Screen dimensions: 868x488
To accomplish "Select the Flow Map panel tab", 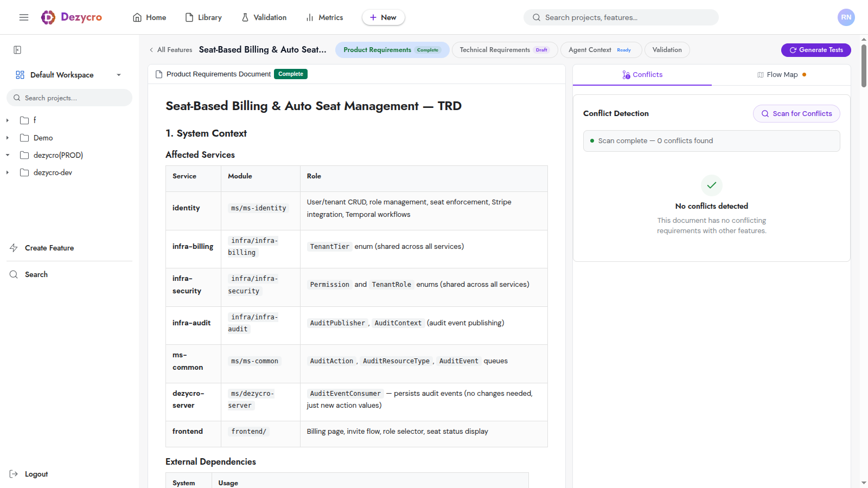I will coord(781,75).
